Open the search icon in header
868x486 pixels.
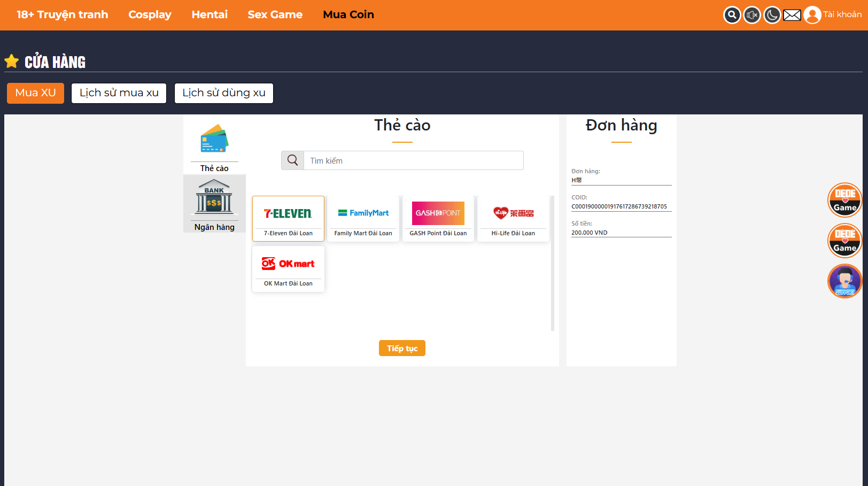tap(732, 15)
